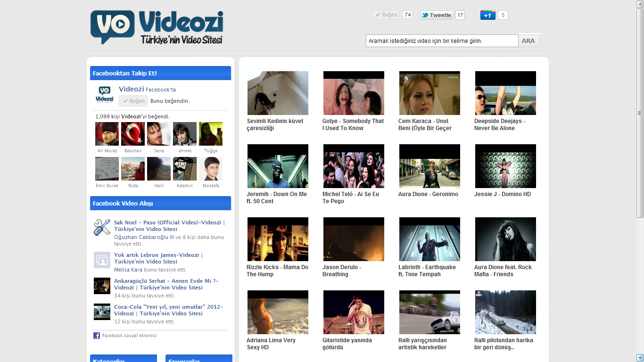Click title Jason Derulo - Breathing
644x362 pixels.
342,271
